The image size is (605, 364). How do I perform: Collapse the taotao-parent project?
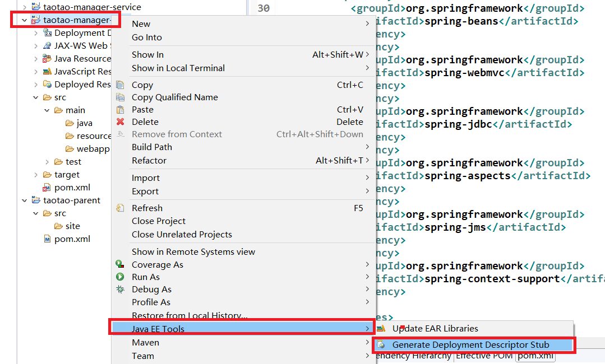coord(25,200)
